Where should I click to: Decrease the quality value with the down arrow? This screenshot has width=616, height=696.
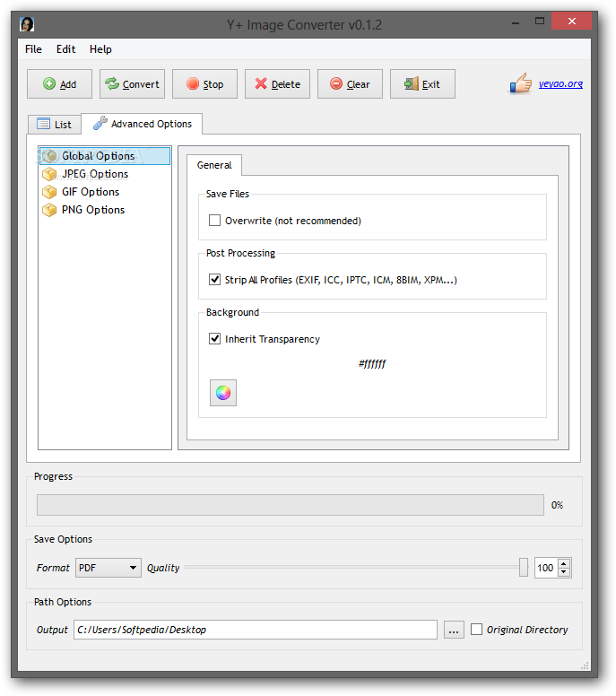[x=564, y=572]
